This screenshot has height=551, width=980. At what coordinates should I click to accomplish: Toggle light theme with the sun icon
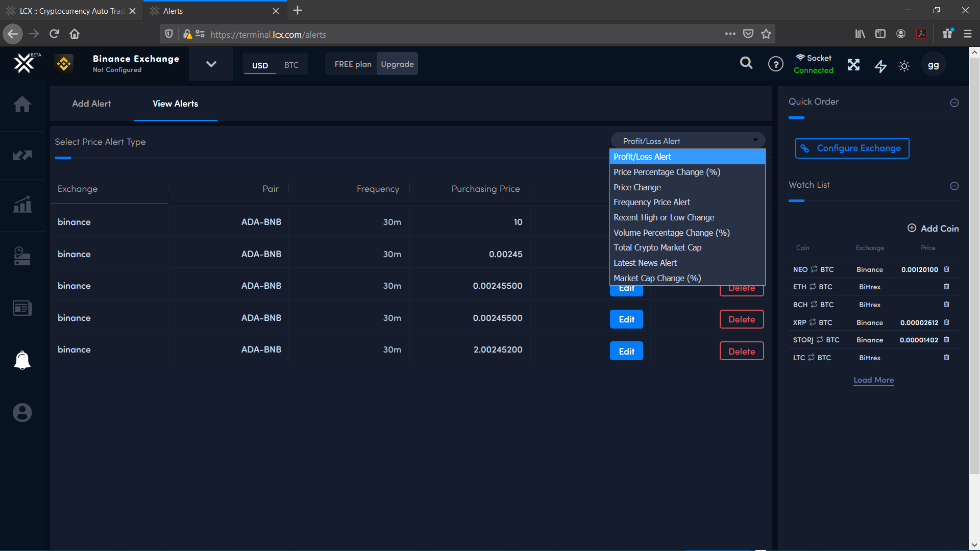(903, 66)
